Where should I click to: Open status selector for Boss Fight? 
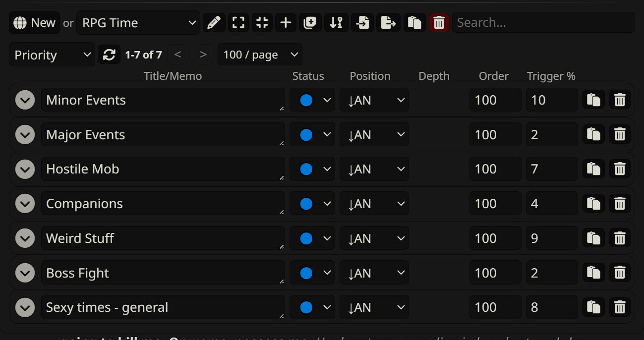(312, 273)
